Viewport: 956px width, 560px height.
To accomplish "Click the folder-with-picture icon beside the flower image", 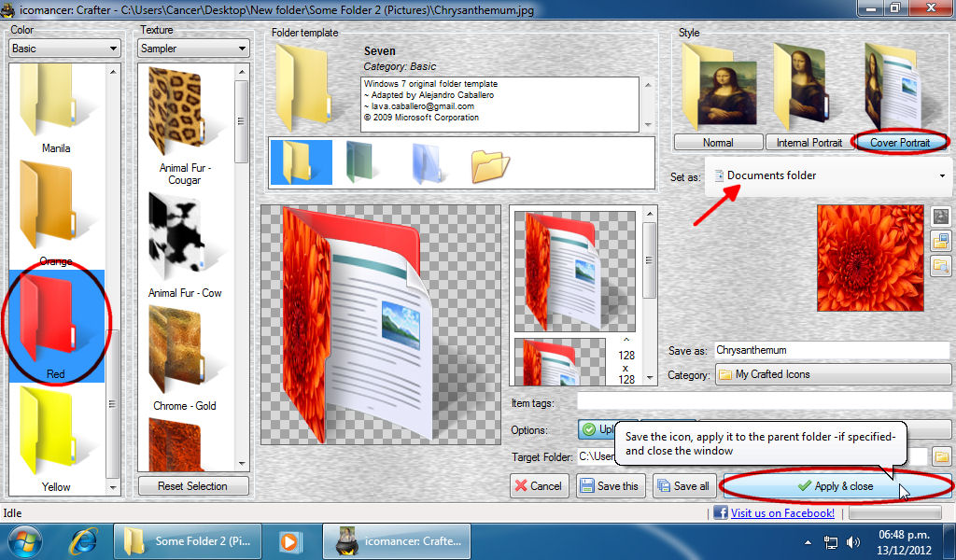I will click(941, 242).
